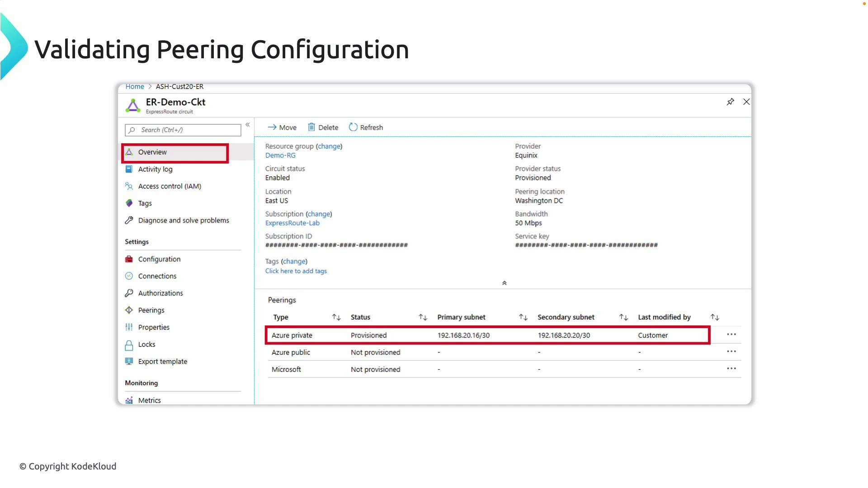This screenshot has width=868, height=488.
Task: Pin the ER-Demo-Ckt blade
Action: (730, 102)
